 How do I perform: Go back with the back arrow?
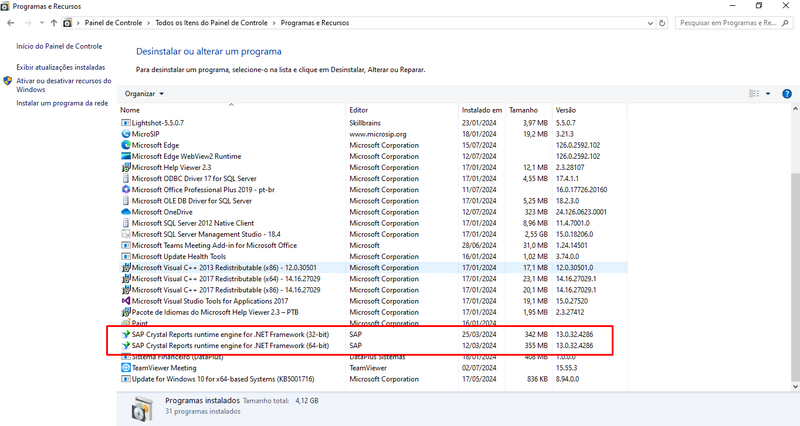pos(11,23)
